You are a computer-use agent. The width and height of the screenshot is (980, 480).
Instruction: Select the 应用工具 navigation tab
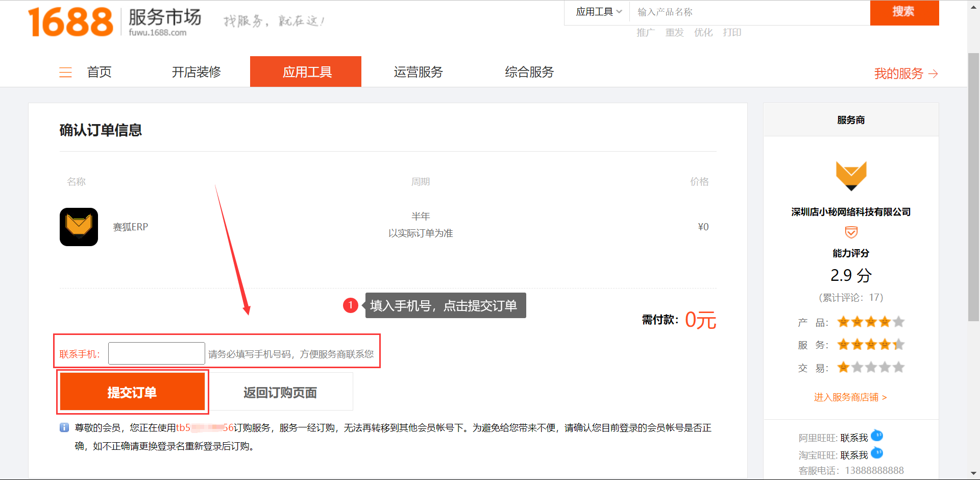coord(306,71)
